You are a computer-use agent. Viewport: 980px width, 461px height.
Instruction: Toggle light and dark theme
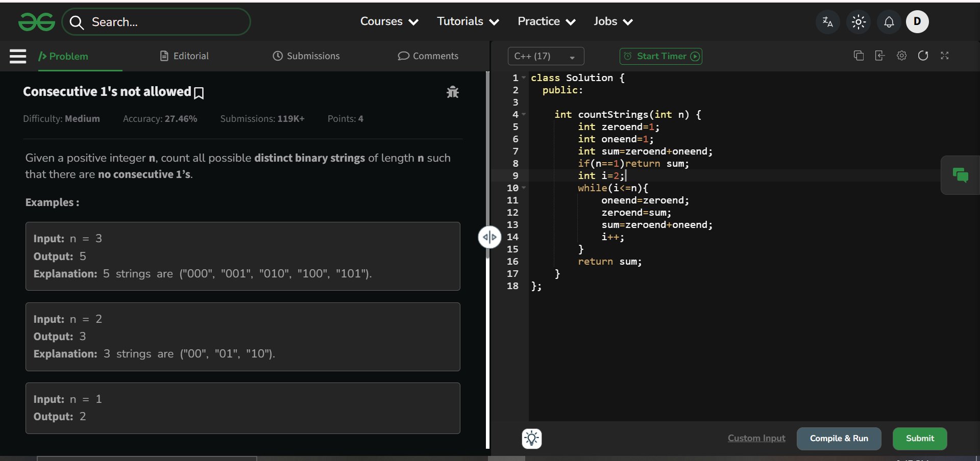859,22
